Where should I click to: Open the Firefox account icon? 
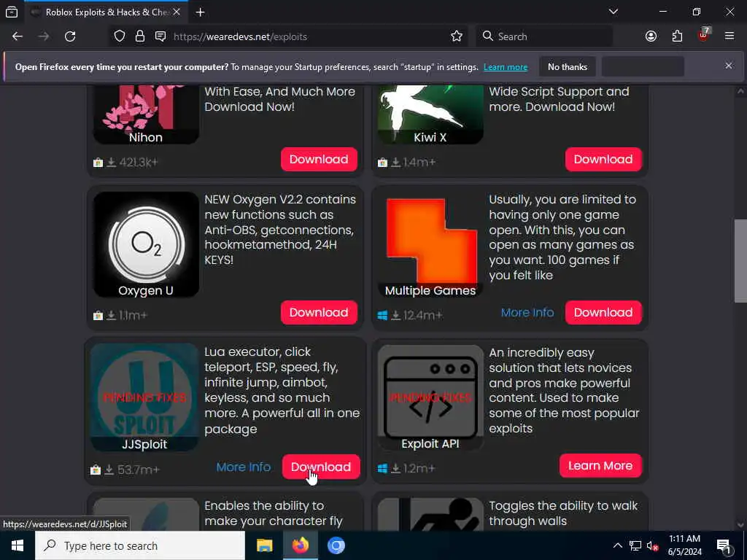point(651,36)
